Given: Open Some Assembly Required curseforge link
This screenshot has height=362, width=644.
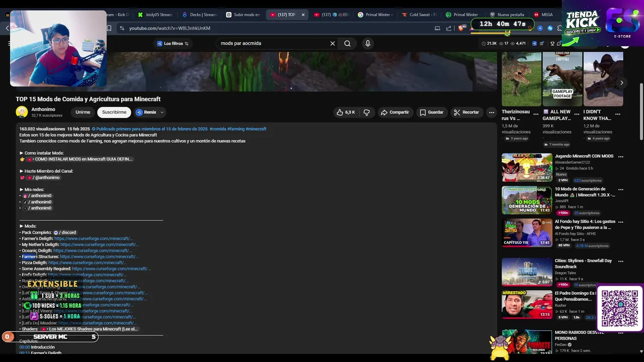Looking at the screenshot, I should click(111, 268).
